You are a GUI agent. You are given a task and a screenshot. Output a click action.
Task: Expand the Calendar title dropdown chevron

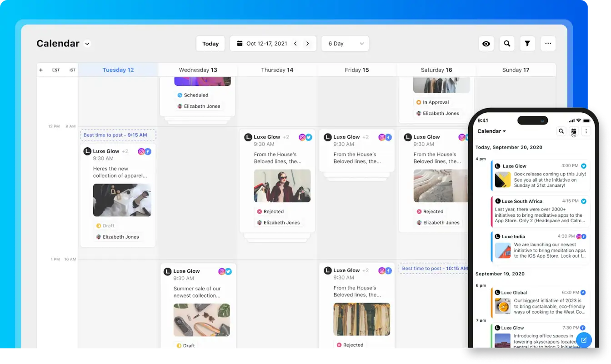pos(87,44)
